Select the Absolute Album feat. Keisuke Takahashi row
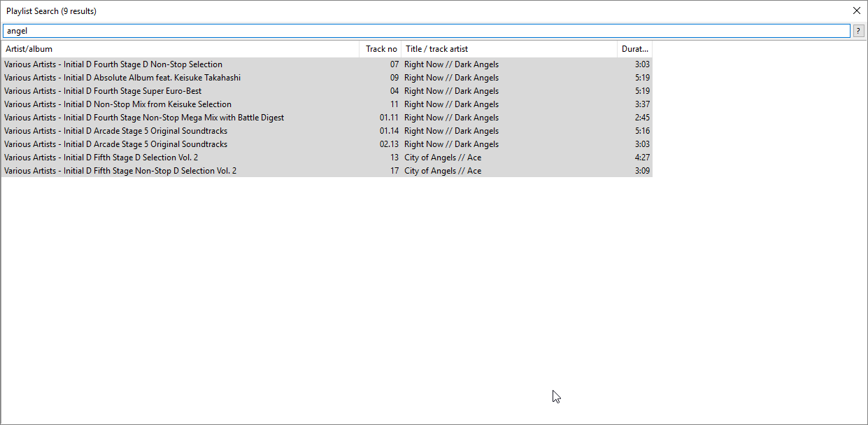868x425 pixels. [327, 78]
